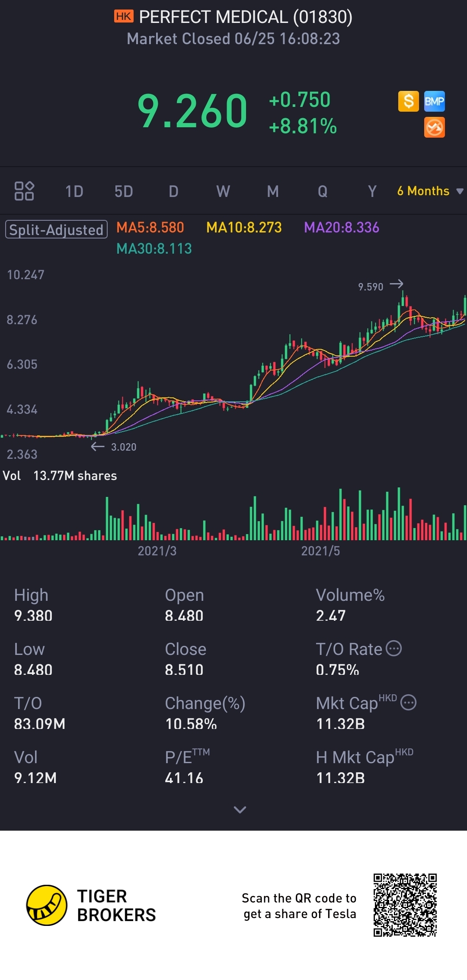Tap the T/O Rate info icon
Viewport: 467px width, 980px height.
click(393, 648)
